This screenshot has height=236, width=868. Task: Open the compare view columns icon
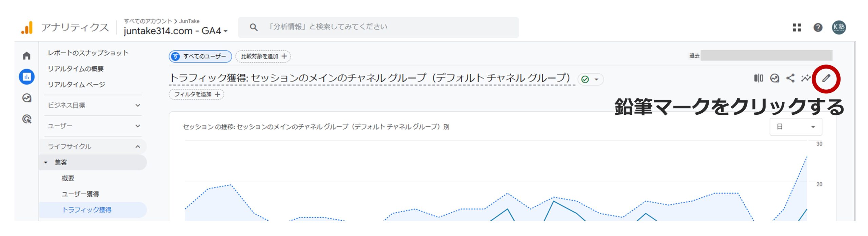tap(758, 78)
